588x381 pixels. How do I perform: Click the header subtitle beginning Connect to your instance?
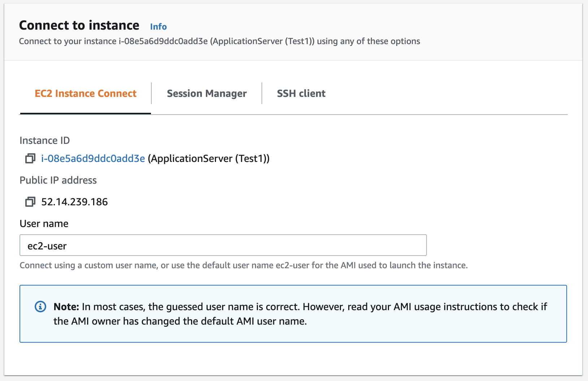(220, 41)
